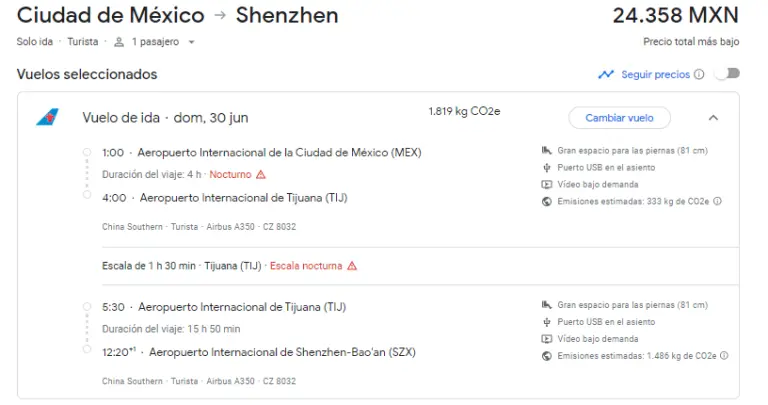Image resolution: width=768 pixels, height=405 pixels.
Task: Click the Cambiar vuelo button
Action: (x=619, y=118)
